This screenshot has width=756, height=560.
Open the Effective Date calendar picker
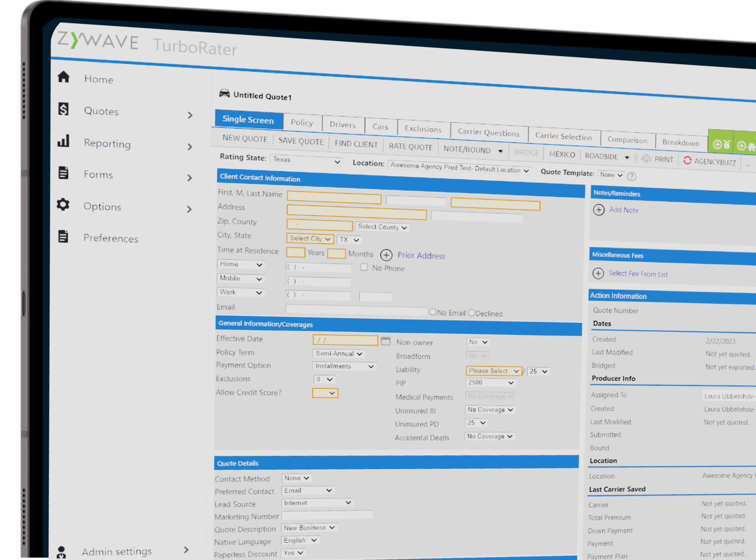385,341
